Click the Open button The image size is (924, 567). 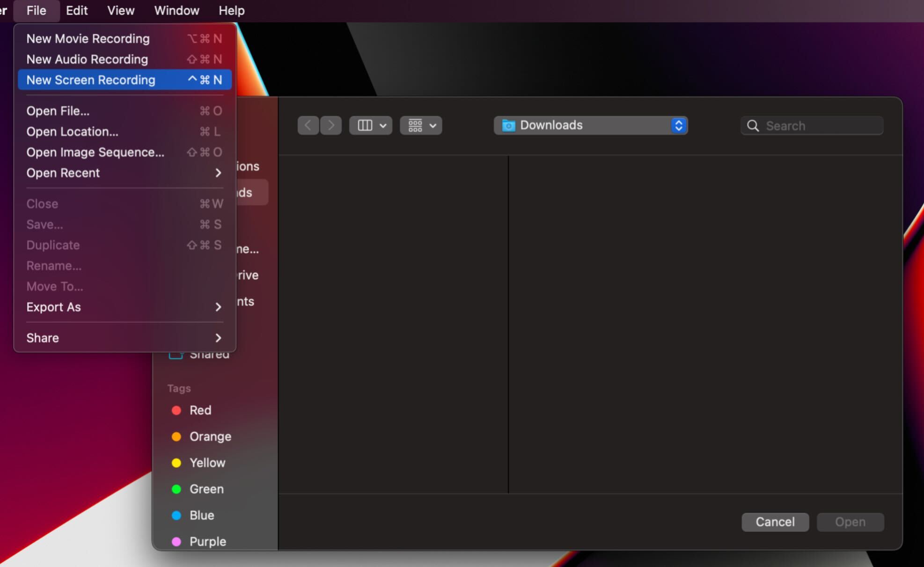(850, 522)
